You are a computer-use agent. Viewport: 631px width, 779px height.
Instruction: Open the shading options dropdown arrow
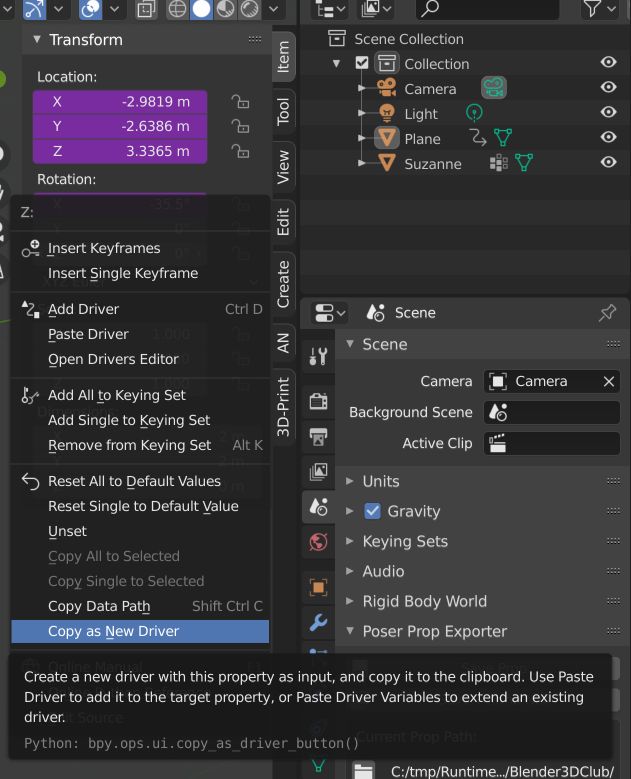(274, 8)
